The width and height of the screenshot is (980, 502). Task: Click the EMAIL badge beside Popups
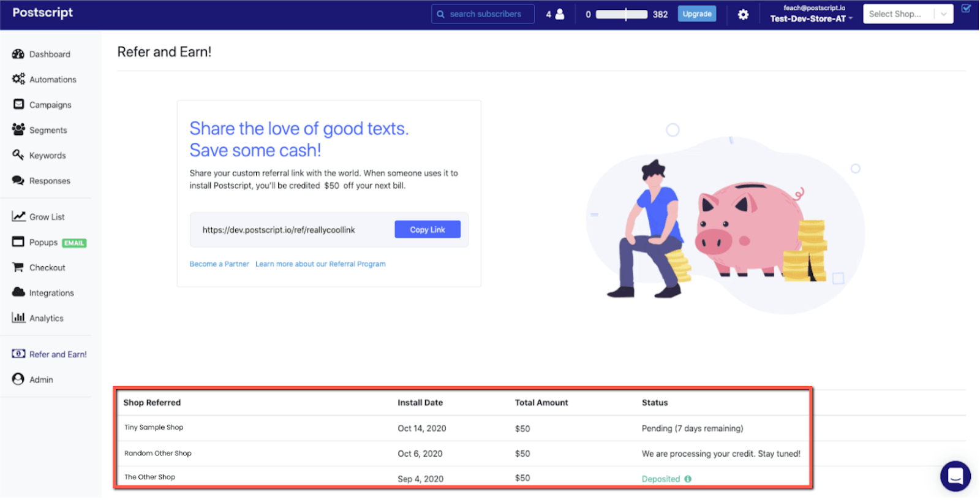click(x=74, y=243)
